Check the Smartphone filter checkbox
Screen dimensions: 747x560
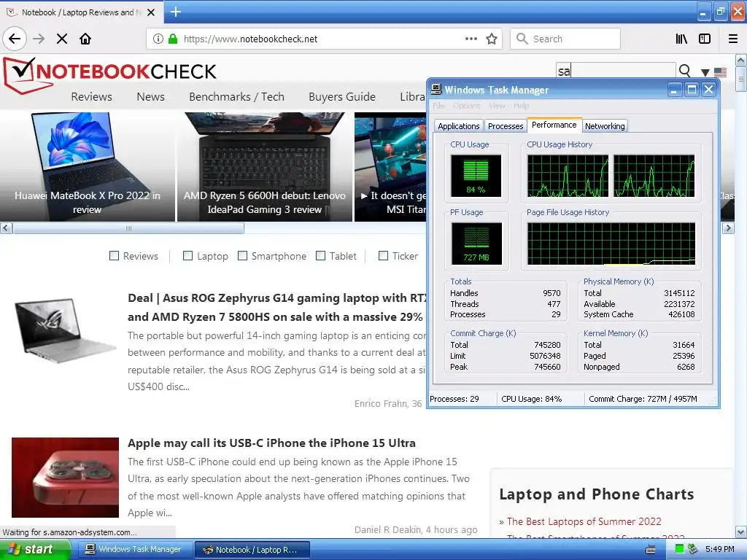tap(242, 256)
